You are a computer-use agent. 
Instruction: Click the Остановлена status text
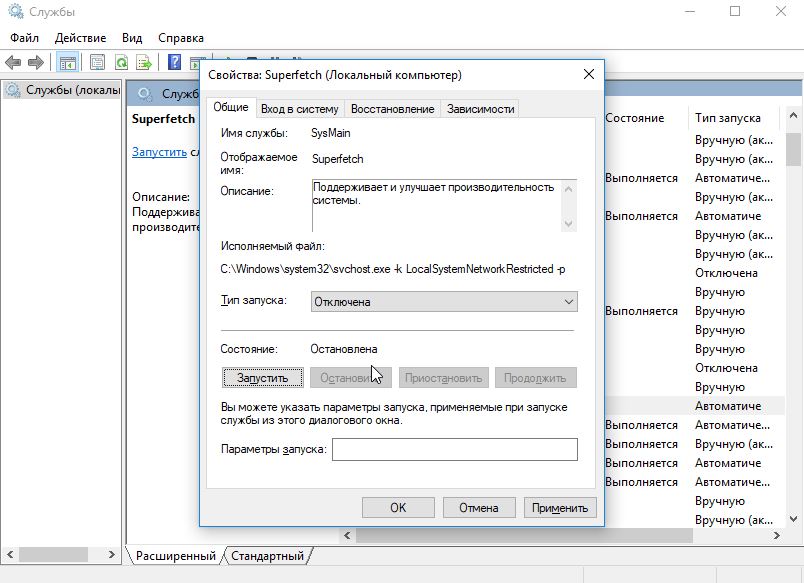point(344,349)
